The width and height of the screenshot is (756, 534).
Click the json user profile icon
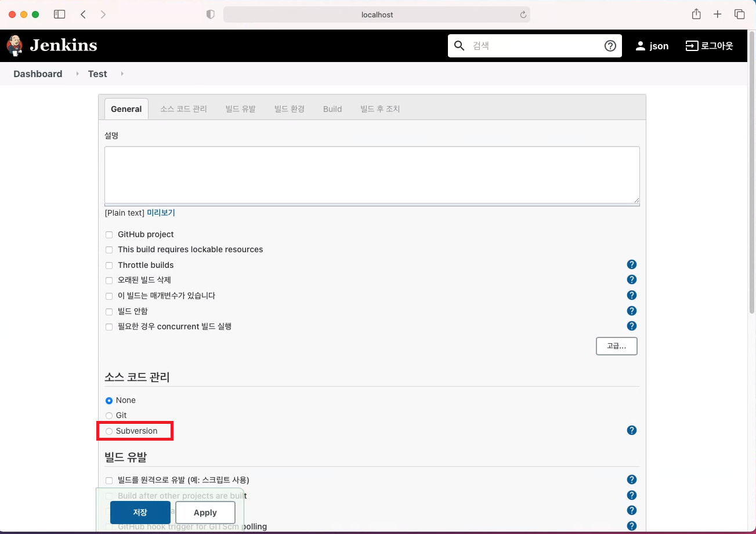point(641,46)
